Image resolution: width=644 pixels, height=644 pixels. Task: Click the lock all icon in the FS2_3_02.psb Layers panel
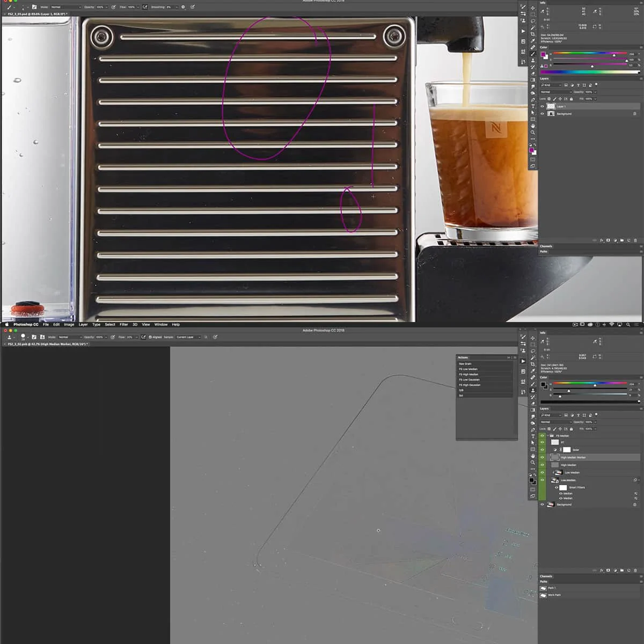571,429
